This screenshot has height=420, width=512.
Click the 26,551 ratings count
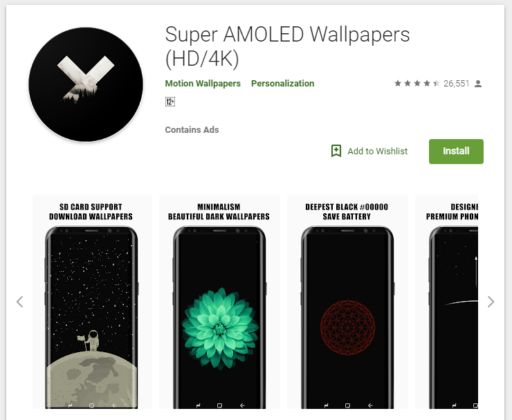tap(456, 84)
